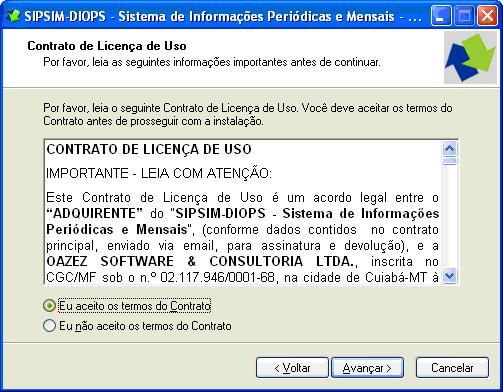The image size is (503, 392).
Task: Click the page title 'Contrato de Licença de Uso'
Action: 107,46
